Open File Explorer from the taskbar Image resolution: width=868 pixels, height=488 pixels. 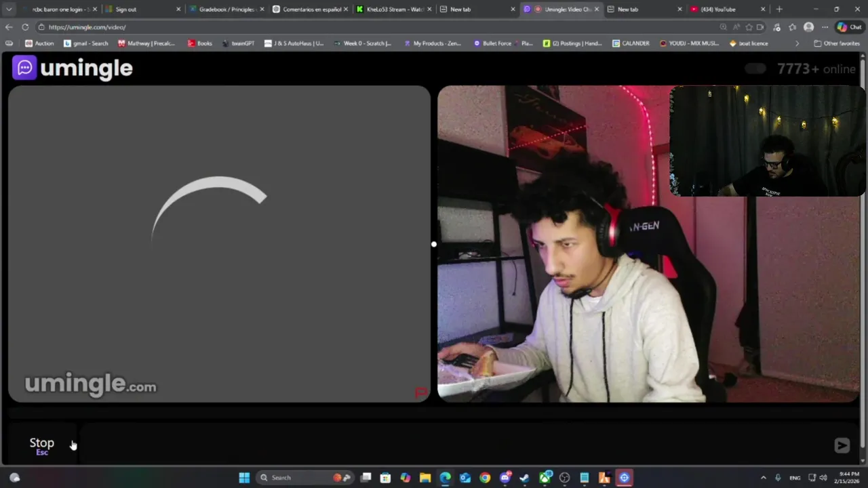(425, 478)
